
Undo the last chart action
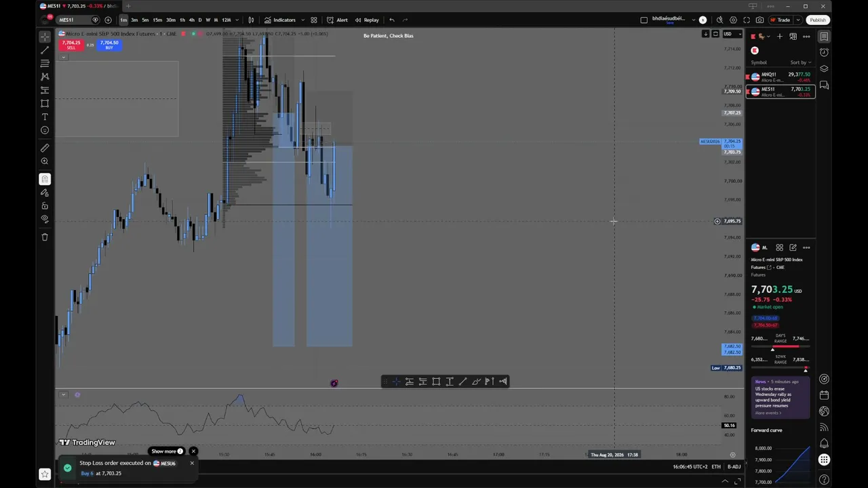point(392,20)
